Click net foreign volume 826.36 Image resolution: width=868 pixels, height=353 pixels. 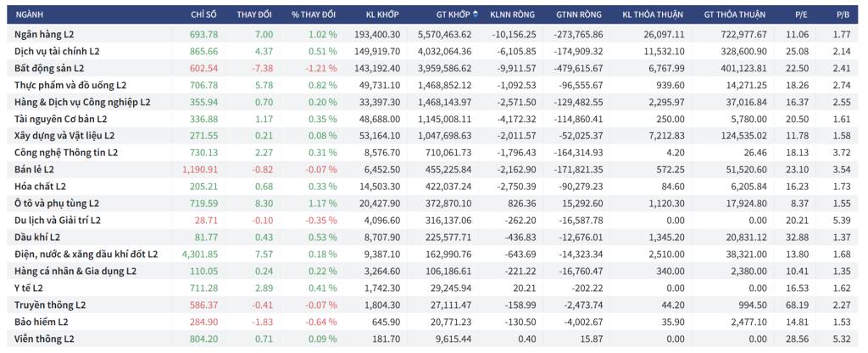(x=524, y=204)
